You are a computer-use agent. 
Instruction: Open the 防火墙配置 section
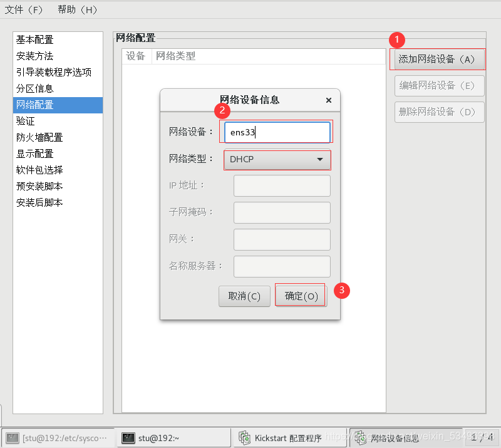38,137
